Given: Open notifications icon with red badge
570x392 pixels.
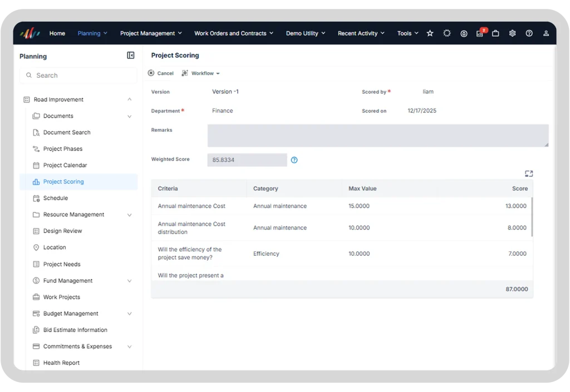Looking at the screenshot, I should click(x=480, y=33).
